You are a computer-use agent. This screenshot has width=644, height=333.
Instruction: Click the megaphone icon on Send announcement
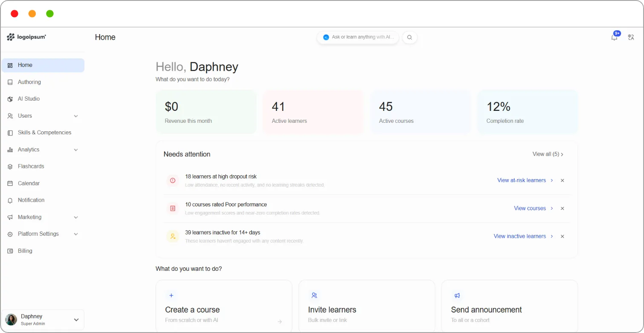pyautogui.click(x=457, y=295)
